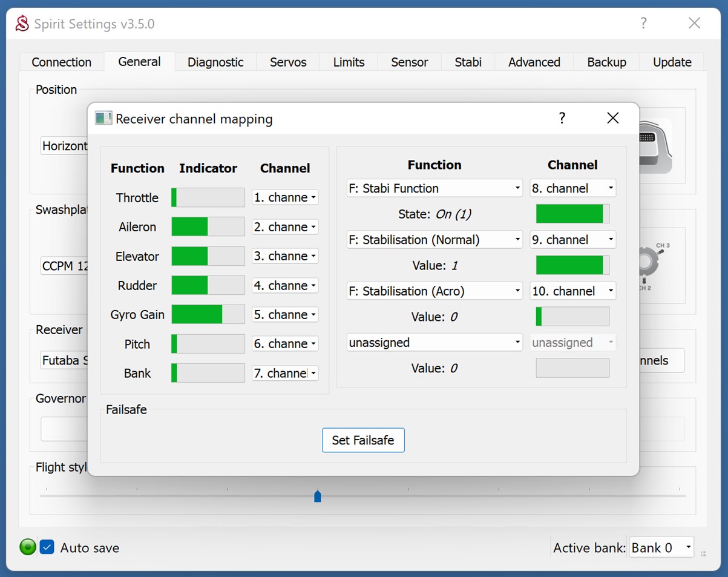Close the Receiver channel mapping dialog
The width and height of the screenshot is (728, 577).
(x=612, y=118)
